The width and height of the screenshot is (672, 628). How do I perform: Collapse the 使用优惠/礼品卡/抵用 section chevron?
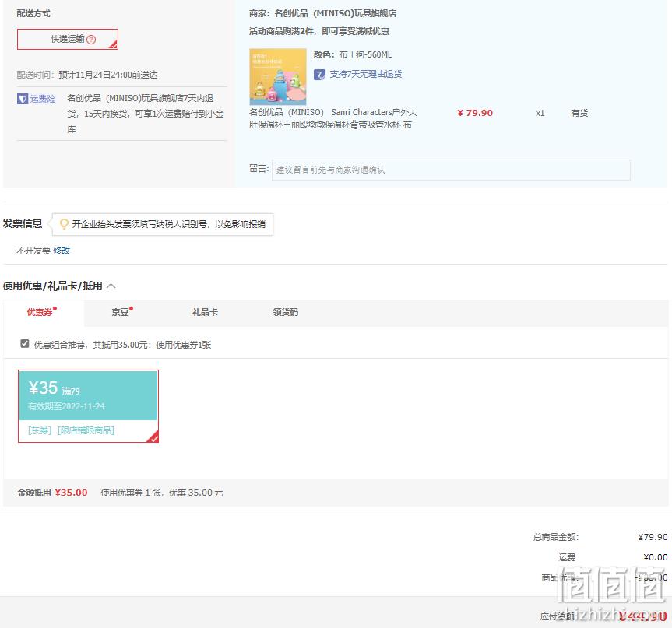pyautogui.click(x=111, y=286)
